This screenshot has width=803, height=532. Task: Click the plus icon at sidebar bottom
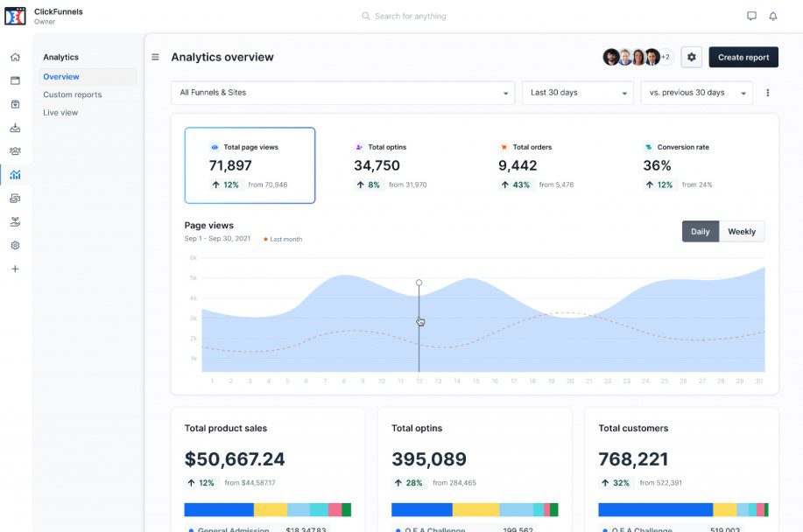14,269
